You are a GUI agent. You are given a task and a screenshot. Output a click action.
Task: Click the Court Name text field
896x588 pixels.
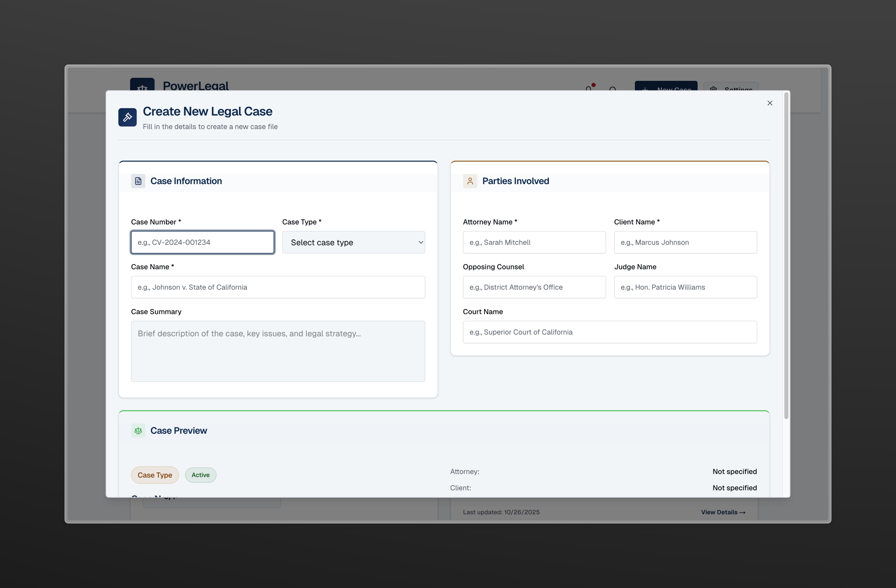click(609, 332)
